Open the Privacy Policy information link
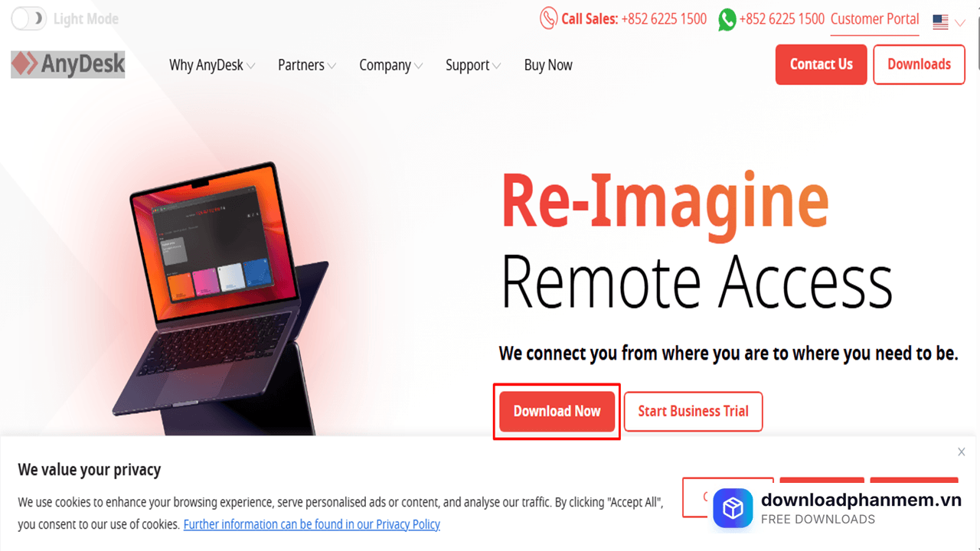The height and width of the screenshot is (551, 980). click(312, 524)
